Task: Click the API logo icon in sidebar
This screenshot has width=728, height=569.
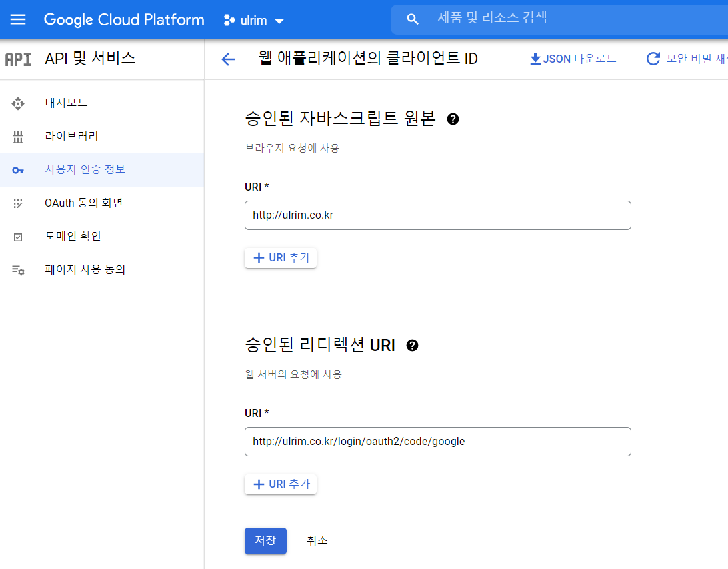Action: pyautogui.click(x=18, y=59)
